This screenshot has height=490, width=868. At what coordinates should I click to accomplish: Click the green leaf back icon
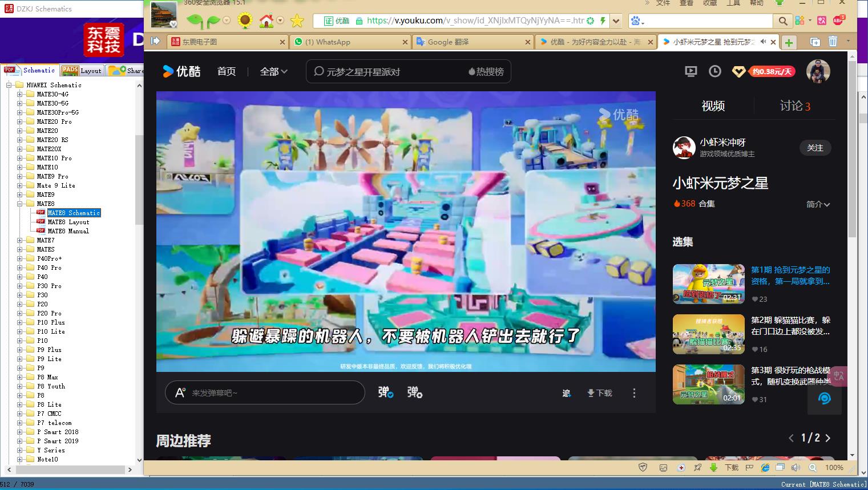(x=195, y=22)
